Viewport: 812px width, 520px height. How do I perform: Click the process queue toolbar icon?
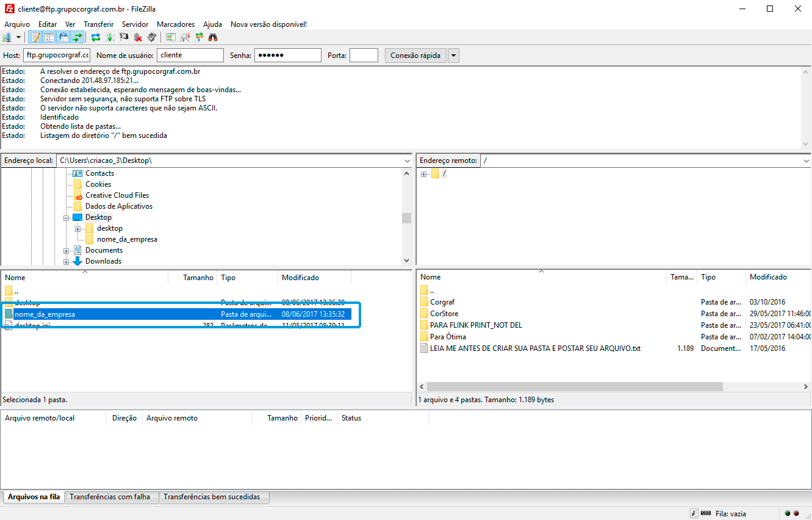tap(110, 37)
